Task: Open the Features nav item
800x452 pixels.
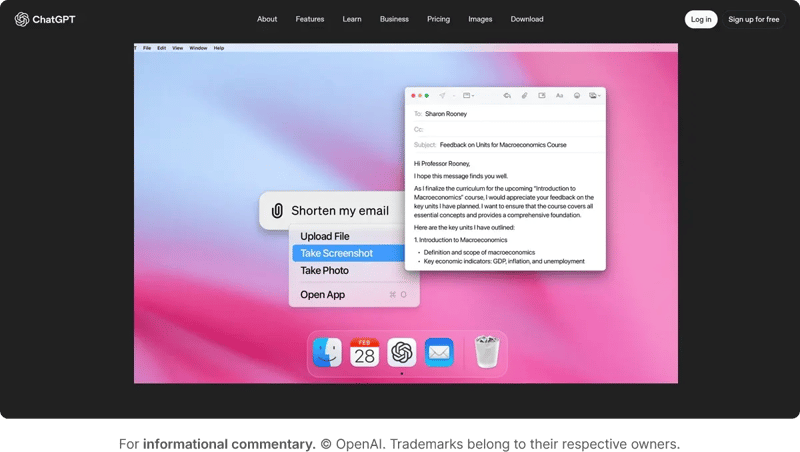Action: coord(310,19)
